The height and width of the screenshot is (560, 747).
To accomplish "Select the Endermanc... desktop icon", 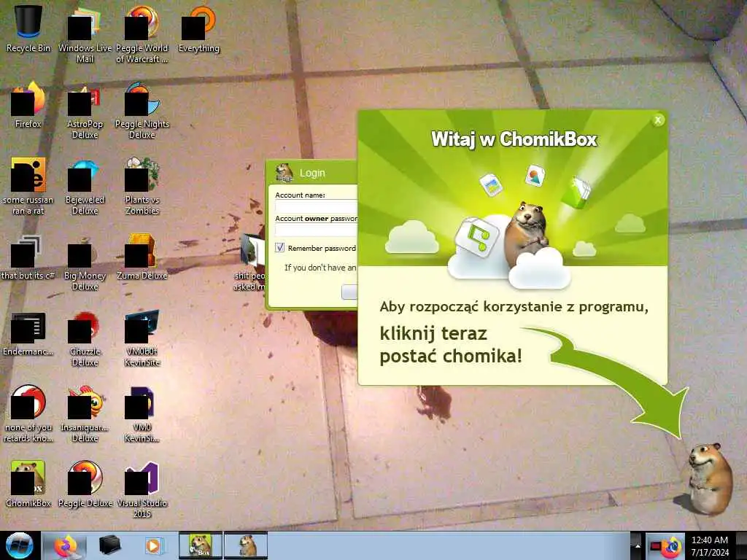I will coord(28,333).
